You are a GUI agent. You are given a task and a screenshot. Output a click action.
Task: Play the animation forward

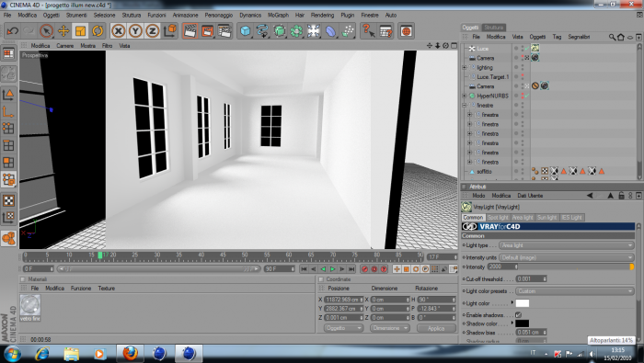(332, 269)
